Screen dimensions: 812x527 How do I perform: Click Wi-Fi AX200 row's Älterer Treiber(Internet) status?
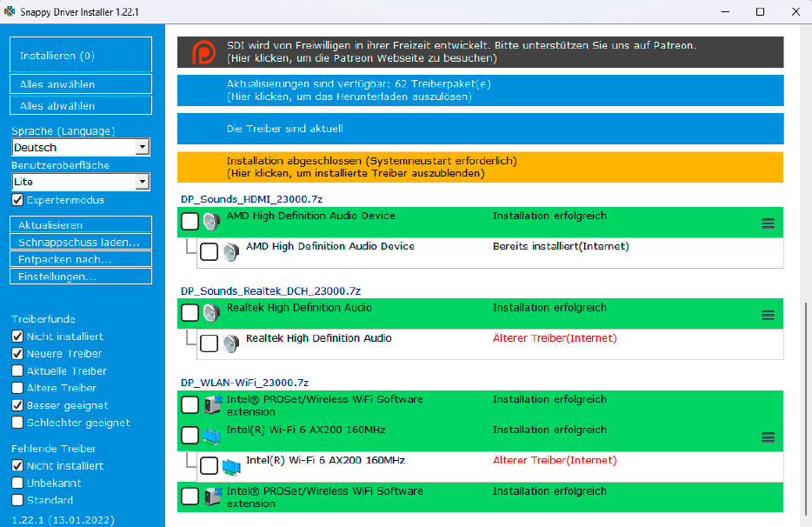(x=555, y=460)
